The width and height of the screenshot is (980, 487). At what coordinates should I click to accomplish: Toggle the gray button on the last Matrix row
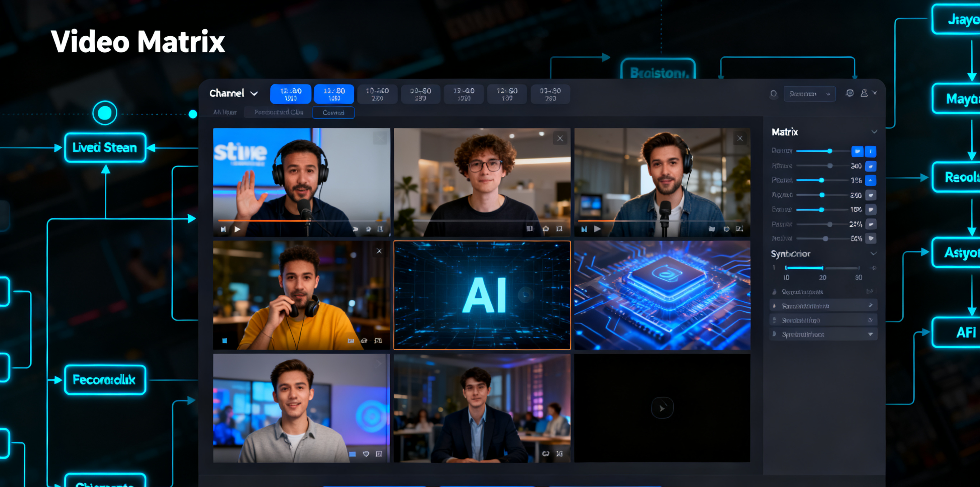click(871, 239)
